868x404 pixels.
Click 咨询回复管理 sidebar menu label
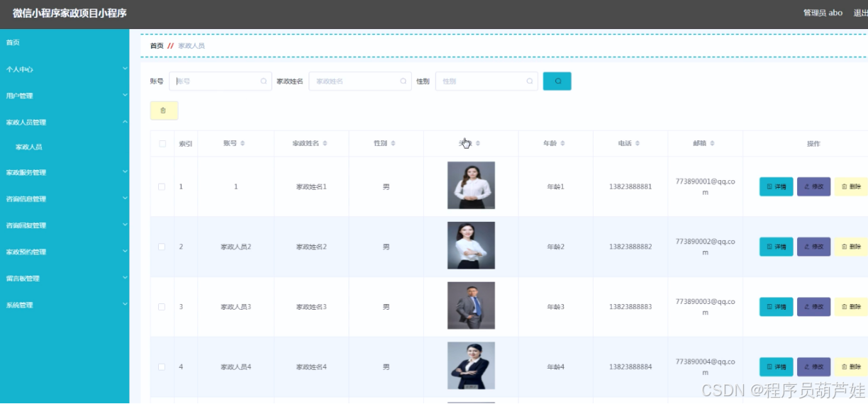click(x=26, y=225)
